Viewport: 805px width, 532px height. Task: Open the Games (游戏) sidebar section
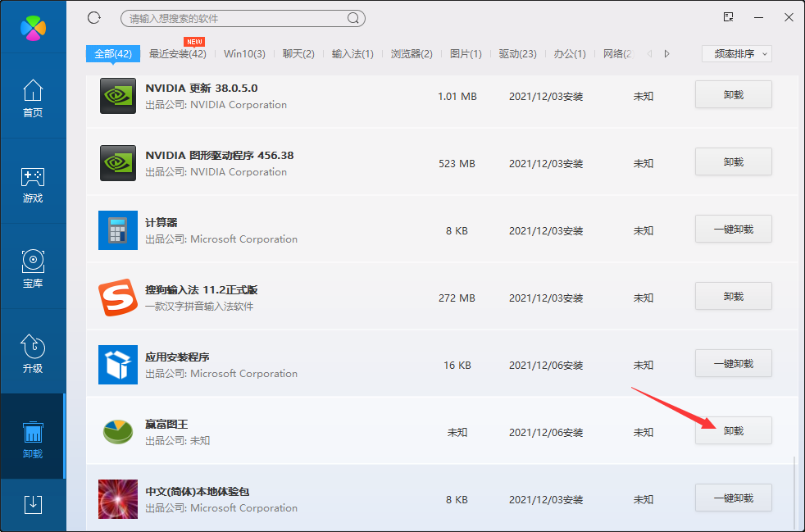click(33, 184)
